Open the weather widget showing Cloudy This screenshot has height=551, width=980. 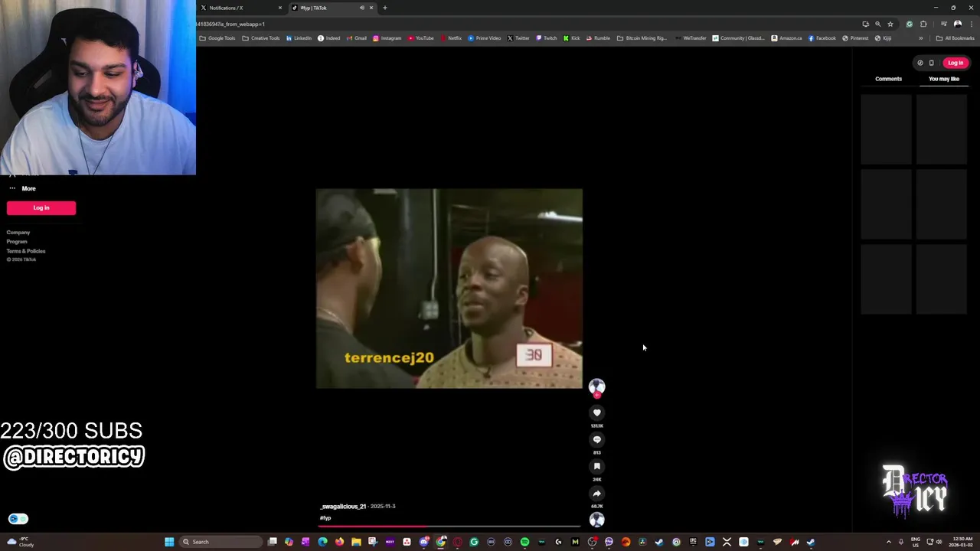[x=21, y=542]
